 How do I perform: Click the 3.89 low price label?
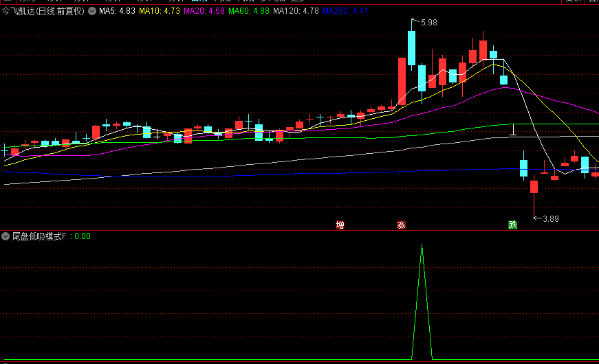(x=550, y=219)
